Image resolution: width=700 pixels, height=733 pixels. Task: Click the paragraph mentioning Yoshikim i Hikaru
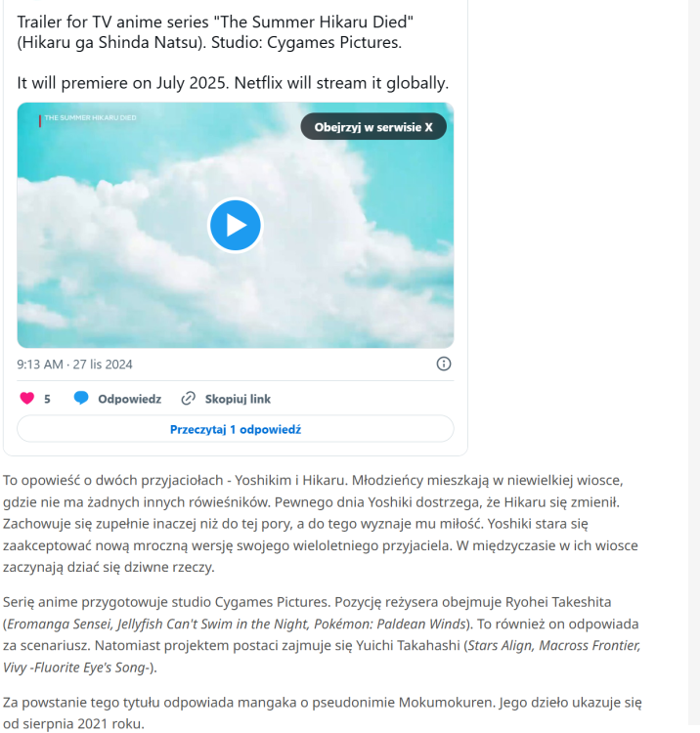[x=321, y=524]
